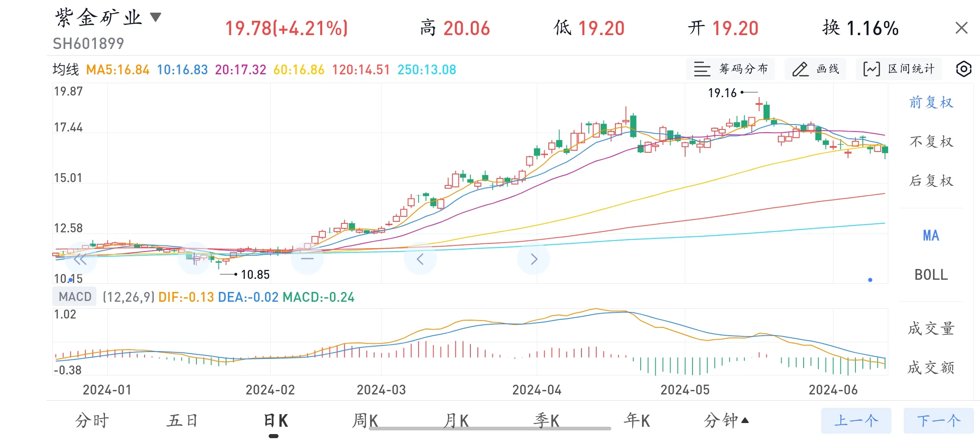Move chart right with right chevron
The width and height of the screenshot is (980, 441).
(533, 259)
